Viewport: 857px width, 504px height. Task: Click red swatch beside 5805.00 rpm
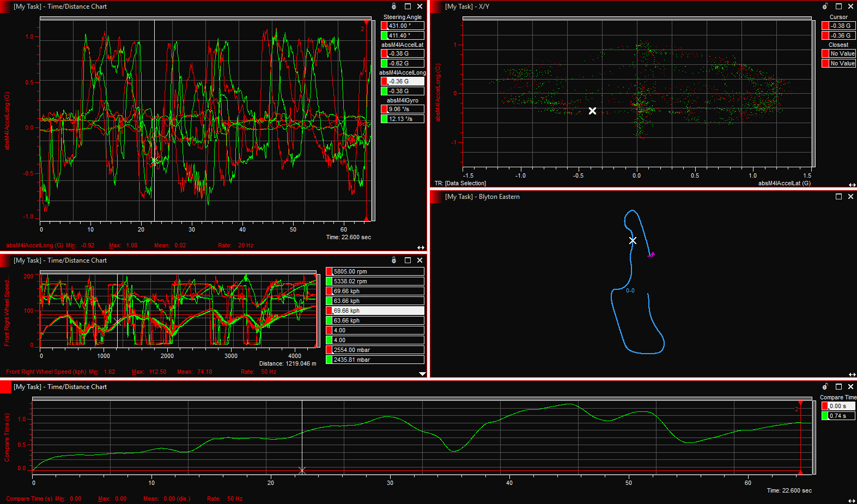[330, 271]
